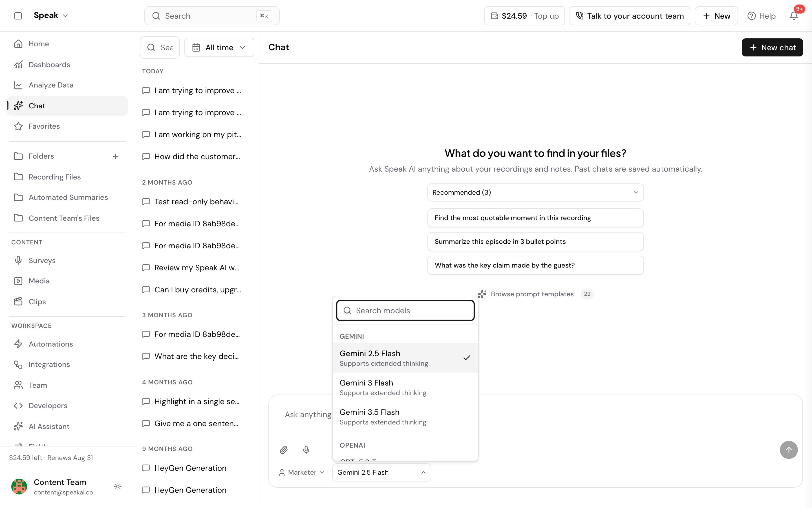812x508 pixels.
Task: Toggle light/dark theme sun icon
Action: coord(118,487)
